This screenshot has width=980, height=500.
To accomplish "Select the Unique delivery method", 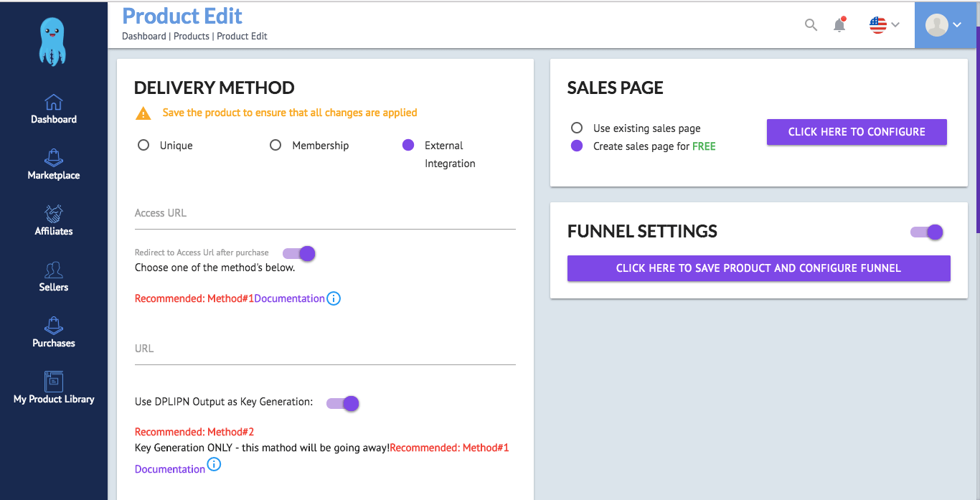I will (x=143, y=145).
